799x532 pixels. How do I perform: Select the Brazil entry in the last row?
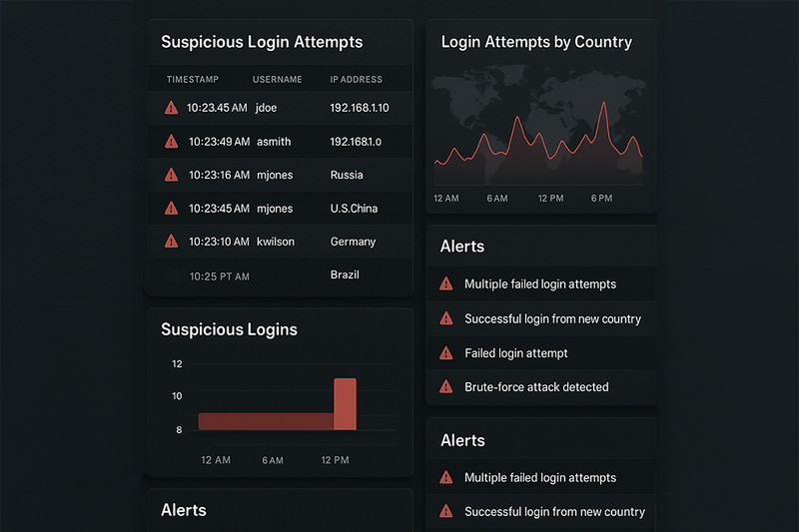point(345,274)
